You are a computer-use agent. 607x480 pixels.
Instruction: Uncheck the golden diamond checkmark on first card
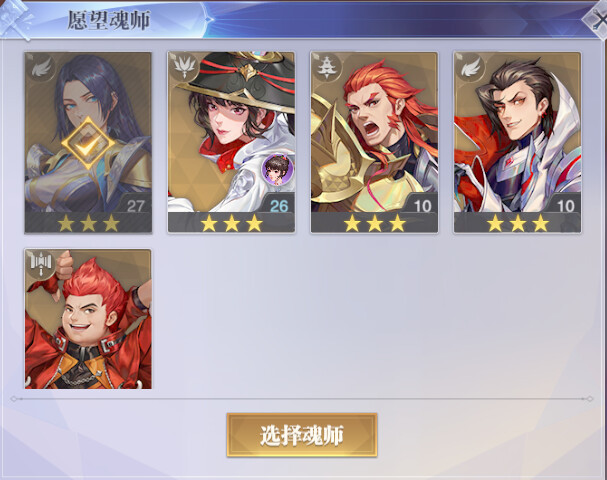88,143
